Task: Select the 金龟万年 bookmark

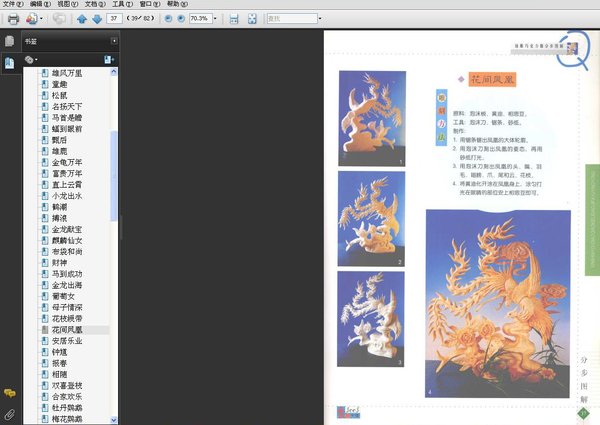Action: 67,162
